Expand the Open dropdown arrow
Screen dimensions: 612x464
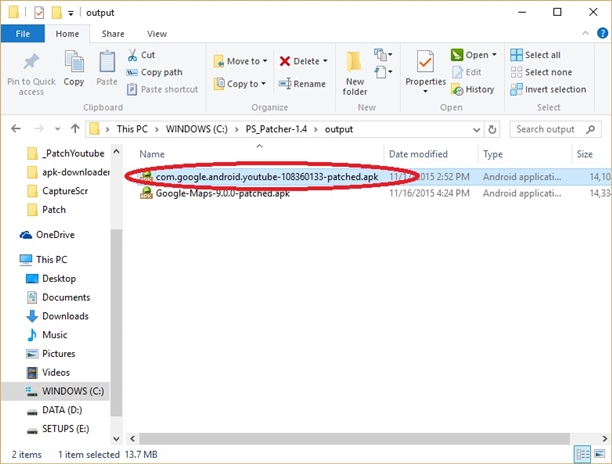pos(494,55)
